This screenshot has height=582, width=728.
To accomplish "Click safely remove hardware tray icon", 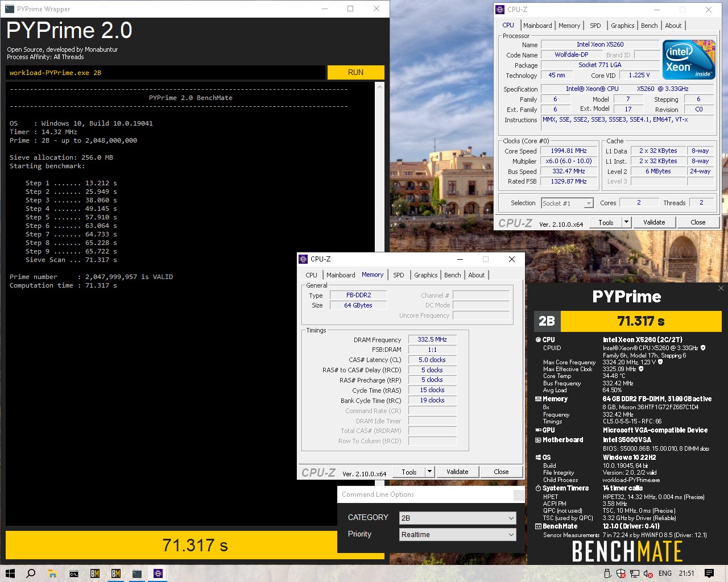I will pos(607,573).
